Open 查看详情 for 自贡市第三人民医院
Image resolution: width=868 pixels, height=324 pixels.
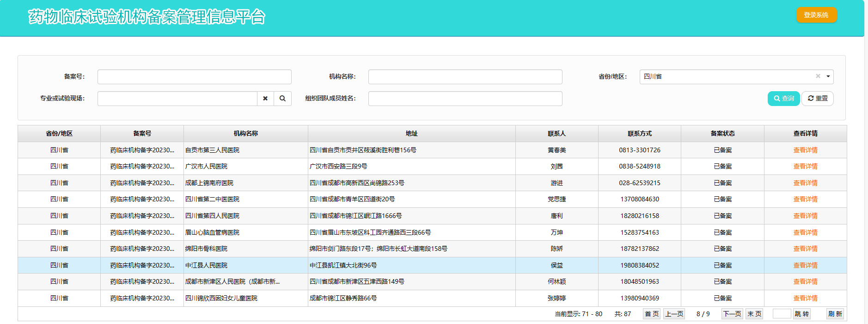805,150
